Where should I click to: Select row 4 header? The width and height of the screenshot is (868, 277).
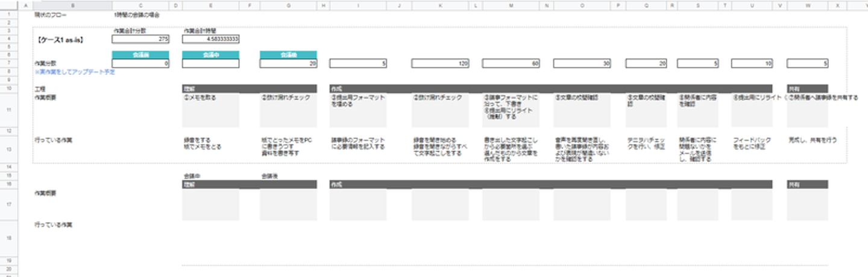[x=10, y=39]
